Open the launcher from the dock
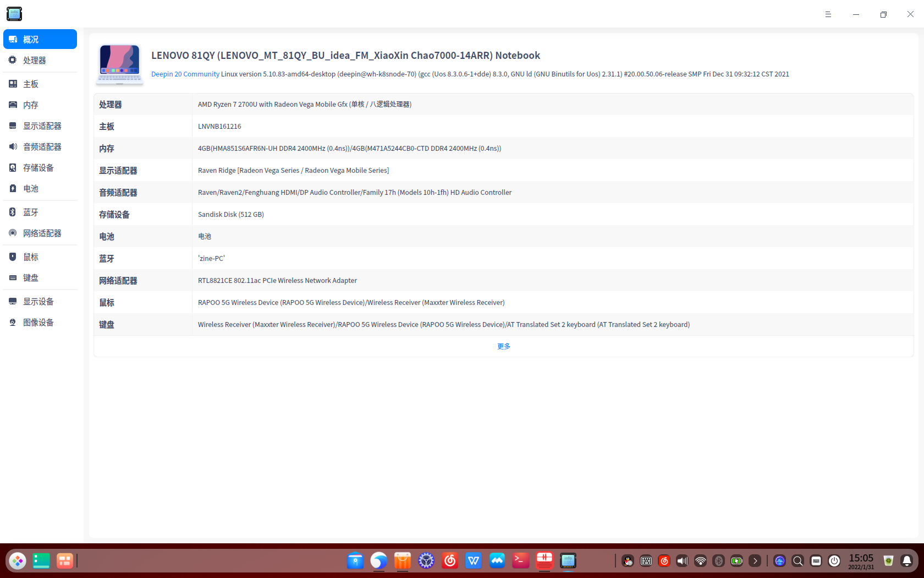924x578 pixels. pyautogui.click(x=18, y=561)
